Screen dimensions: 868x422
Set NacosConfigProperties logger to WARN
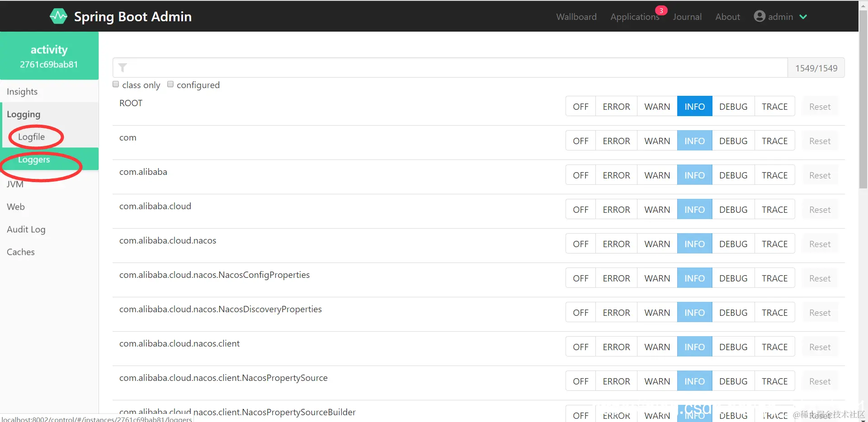pos(657,278)
